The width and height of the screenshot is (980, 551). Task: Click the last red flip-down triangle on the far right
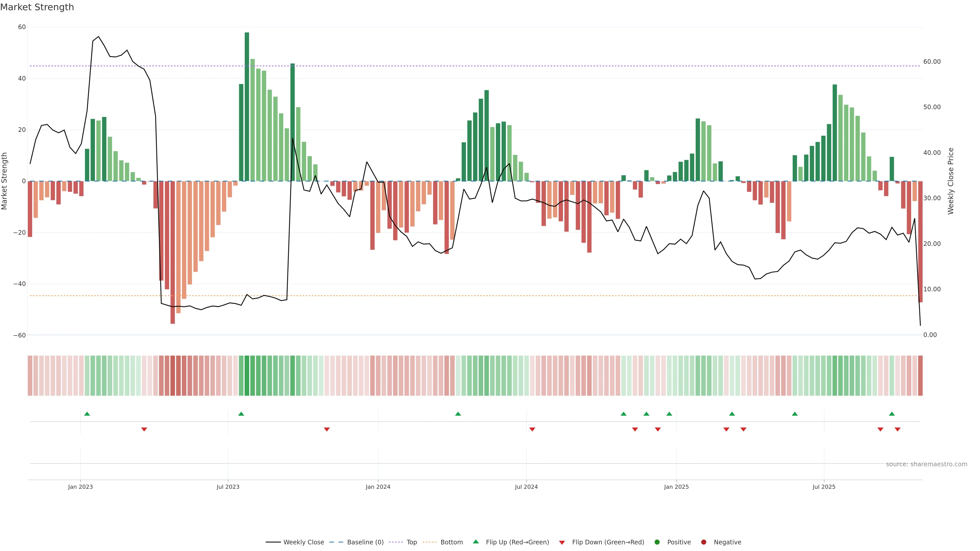[898, 429]
